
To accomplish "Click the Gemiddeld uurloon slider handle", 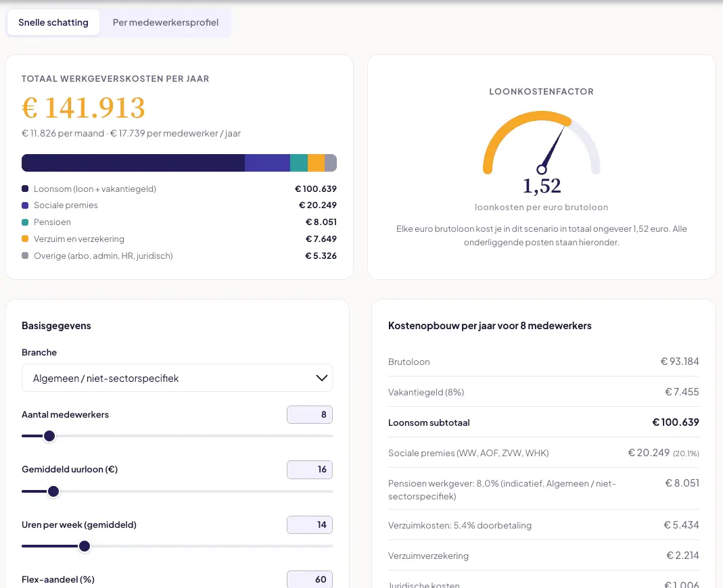I will pos(53,491).
